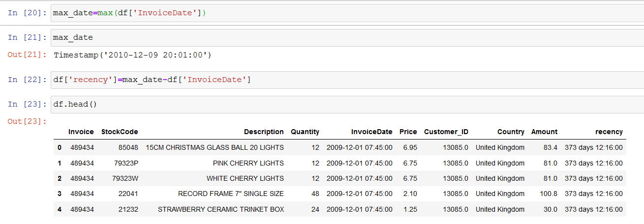Click the Description column header
Image resolution: width=644 pixels, height=224 pixels.
point(264,132)
